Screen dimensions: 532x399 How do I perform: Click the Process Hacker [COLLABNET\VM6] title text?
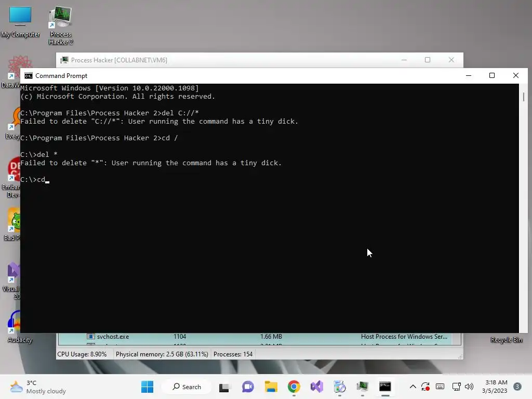click(119, 60)
